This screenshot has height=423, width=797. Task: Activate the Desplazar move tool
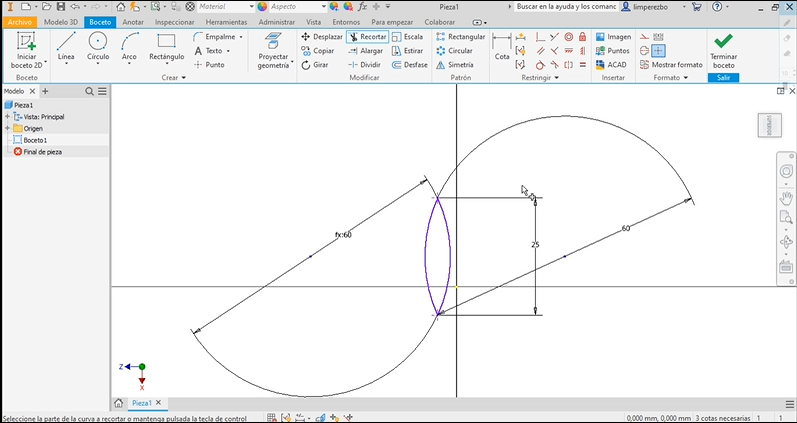pos(322,37)
